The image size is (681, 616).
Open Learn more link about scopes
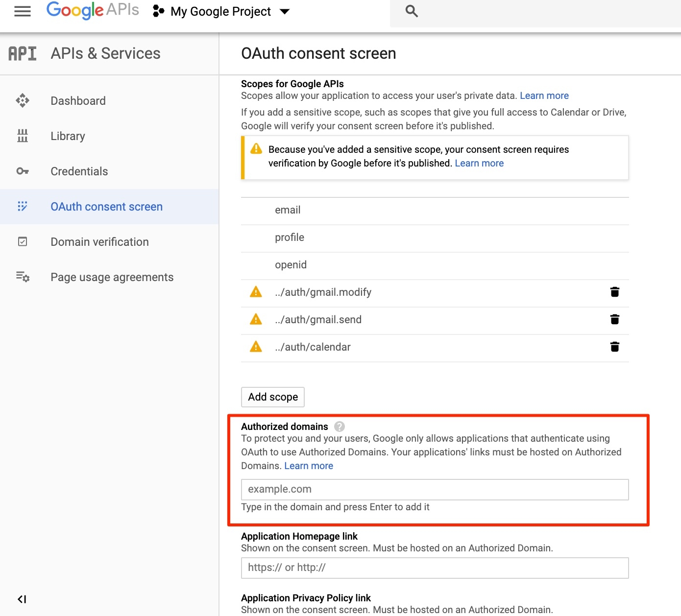coord(544,95)
